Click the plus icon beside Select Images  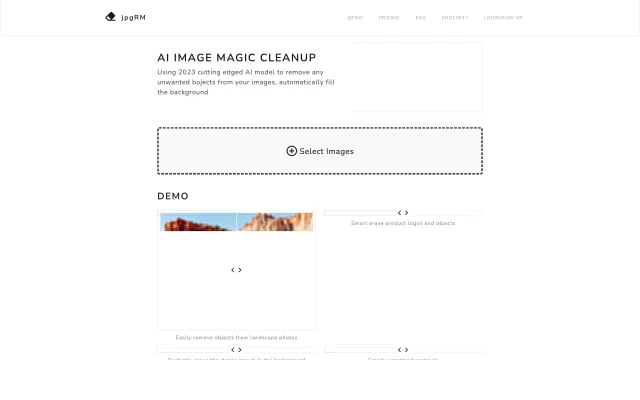(292, 151)
